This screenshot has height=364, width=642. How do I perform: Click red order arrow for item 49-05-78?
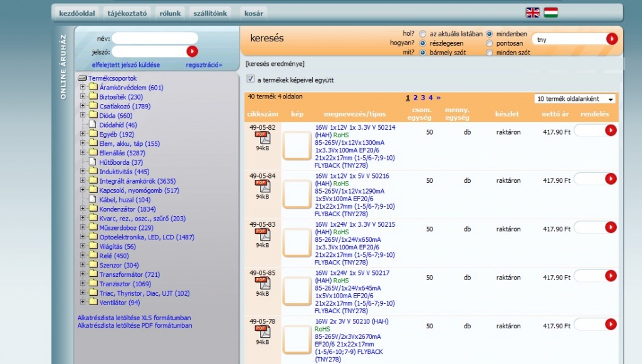pyautogui.click(x=611, y=325)
